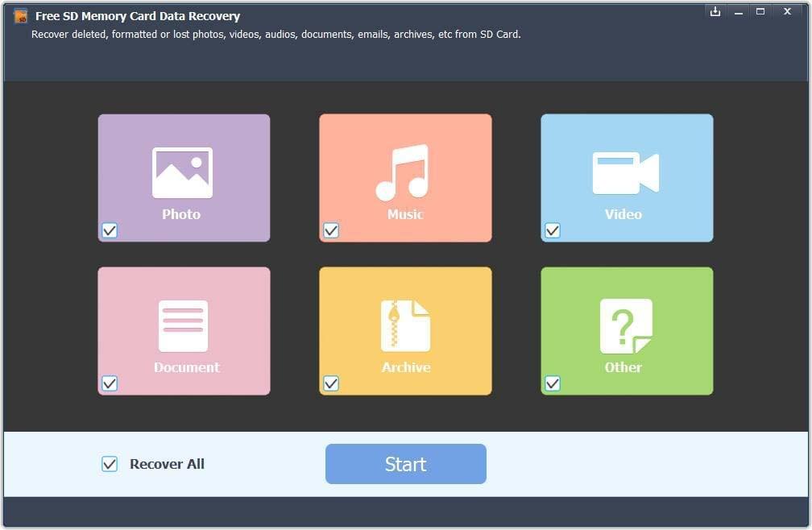812x530 pixels.
Task: Toggle the Recover All checkbox
Action: pos(110,464)
